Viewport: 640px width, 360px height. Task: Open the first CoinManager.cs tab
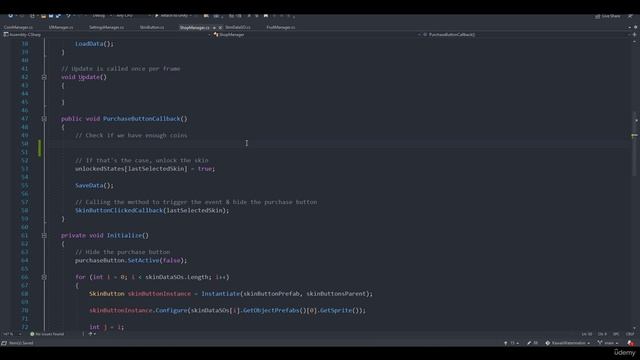pos(18,27)
